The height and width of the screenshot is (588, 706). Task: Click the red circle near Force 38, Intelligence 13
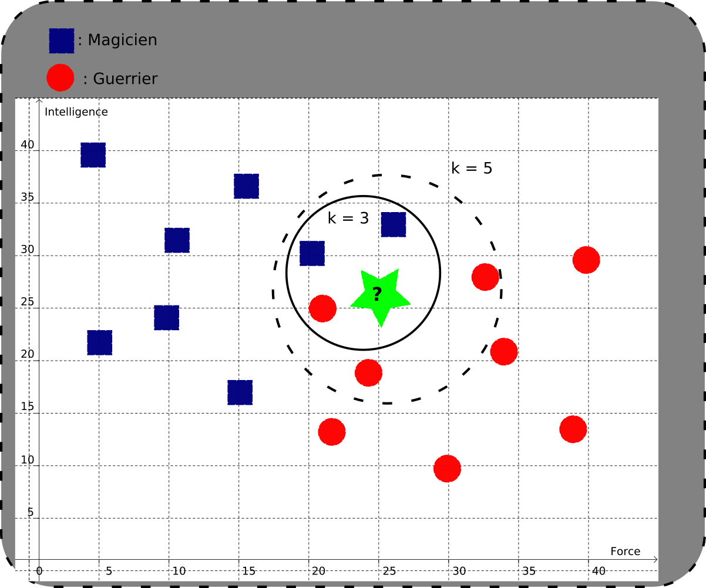pos(573,429)
